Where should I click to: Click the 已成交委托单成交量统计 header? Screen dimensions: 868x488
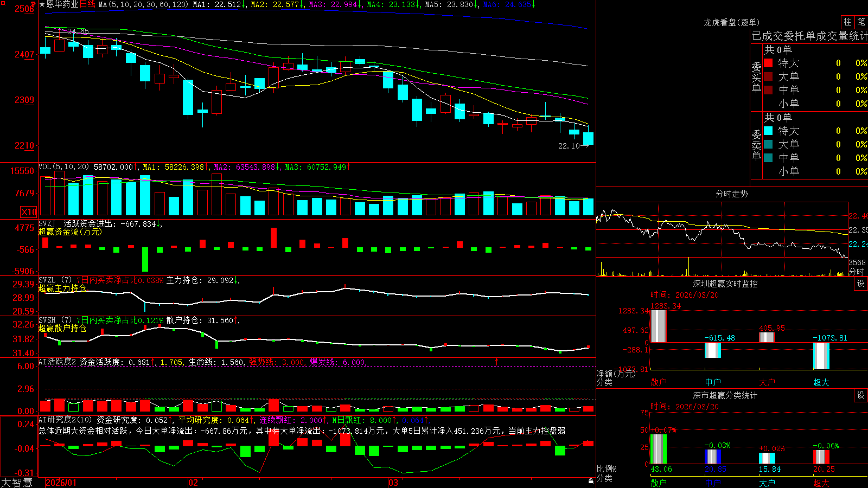point(809,36)
